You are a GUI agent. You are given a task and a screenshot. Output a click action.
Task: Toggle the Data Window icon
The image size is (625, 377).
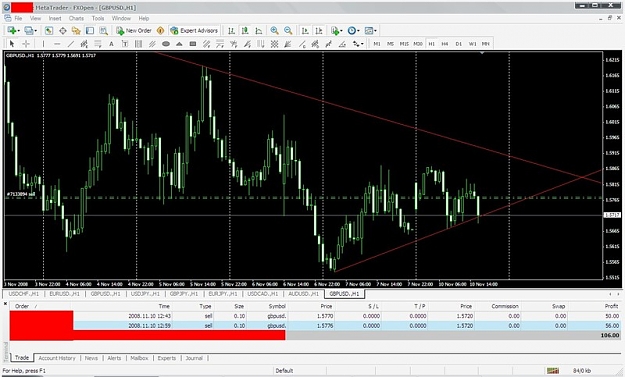63,30
